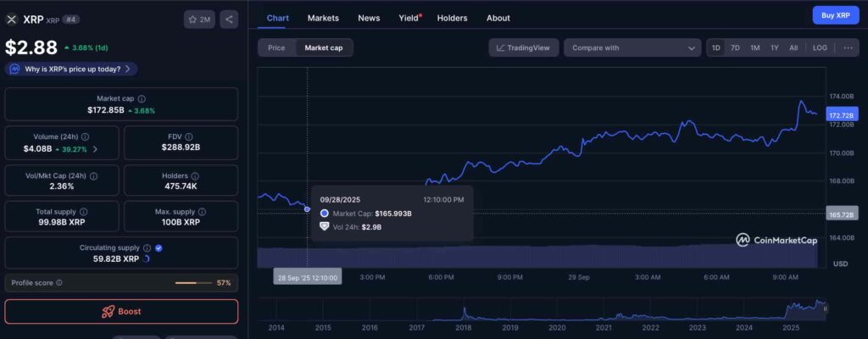Open the share icon button

pyautogui.click(x=229, y=19)
